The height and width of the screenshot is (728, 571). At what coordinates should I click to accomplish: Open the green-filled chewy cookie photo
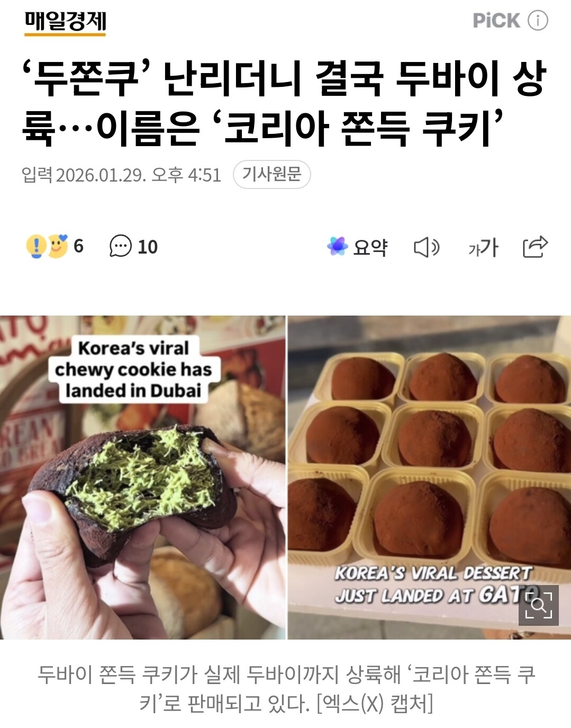click(142, 477)
